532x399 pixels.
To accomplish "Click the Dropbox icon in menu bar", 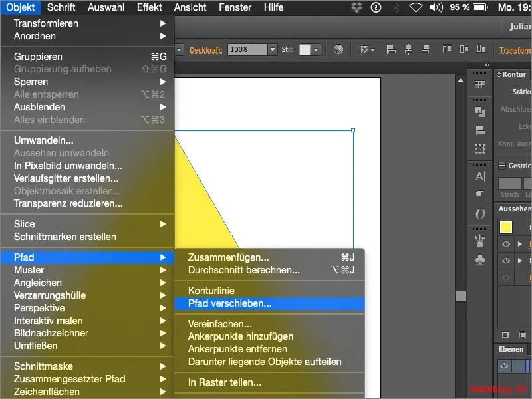I will (x=356, y=7).
